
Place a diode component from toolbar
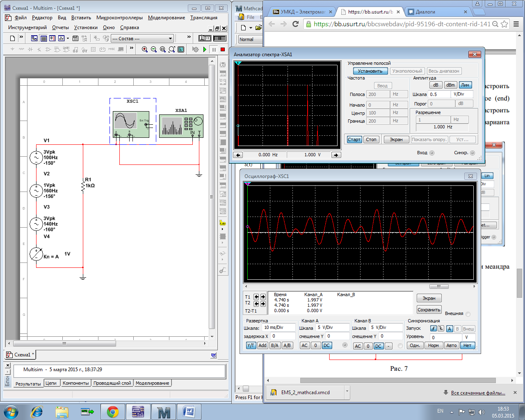tap(30, 49)
